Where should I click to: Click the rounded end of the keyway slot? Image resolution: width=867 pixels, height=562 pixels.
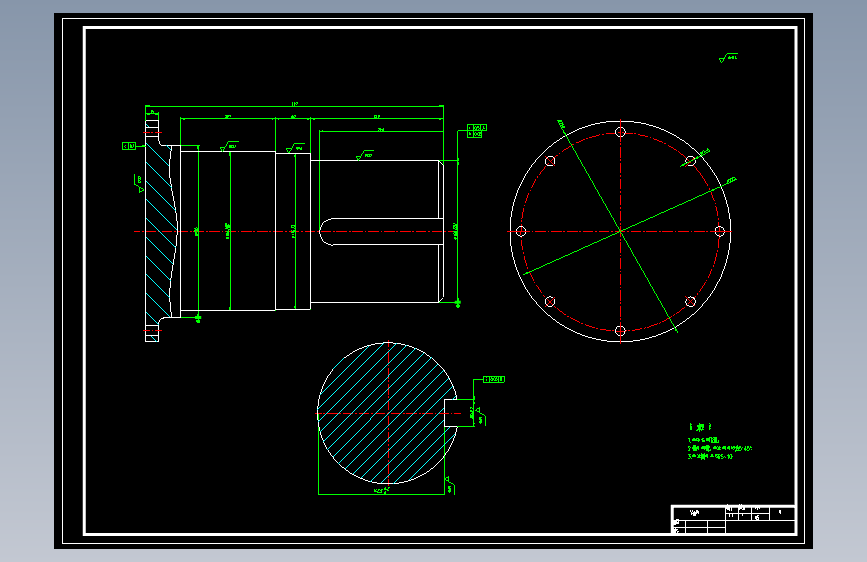[x=325, y=232]
